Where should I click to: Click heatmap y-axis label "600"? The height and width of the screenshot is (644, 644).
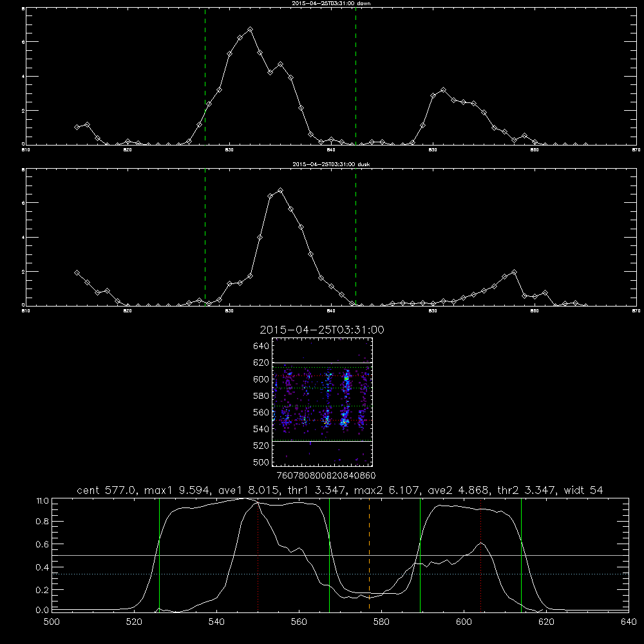261,379
